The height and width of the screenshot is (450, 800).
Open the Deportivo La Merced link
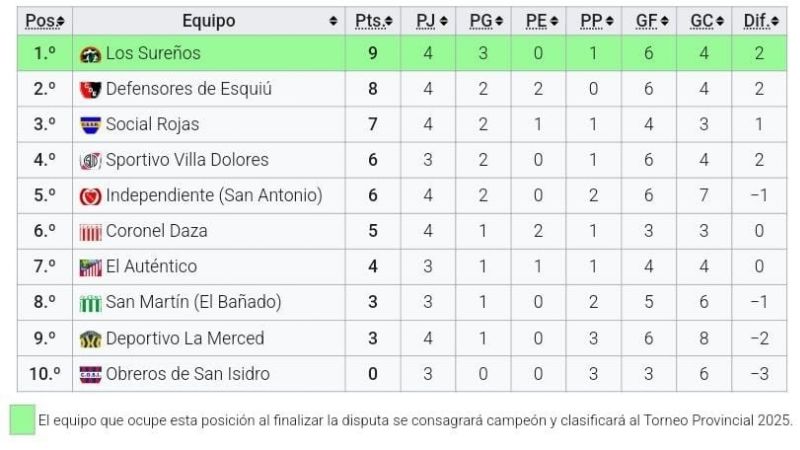coord(185,339)
